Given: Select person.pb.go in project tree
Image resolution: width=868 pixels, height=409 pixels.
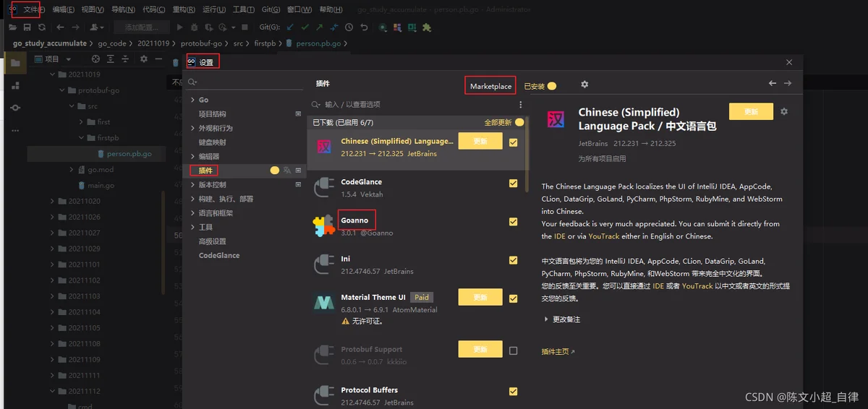Looking at the screenshot, I should [x=129, y=154].
